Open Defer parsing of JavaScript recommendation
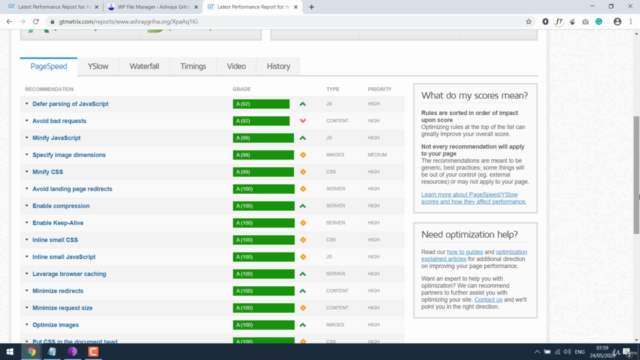This screenshot has height=360, width=640. pos(70,104)
